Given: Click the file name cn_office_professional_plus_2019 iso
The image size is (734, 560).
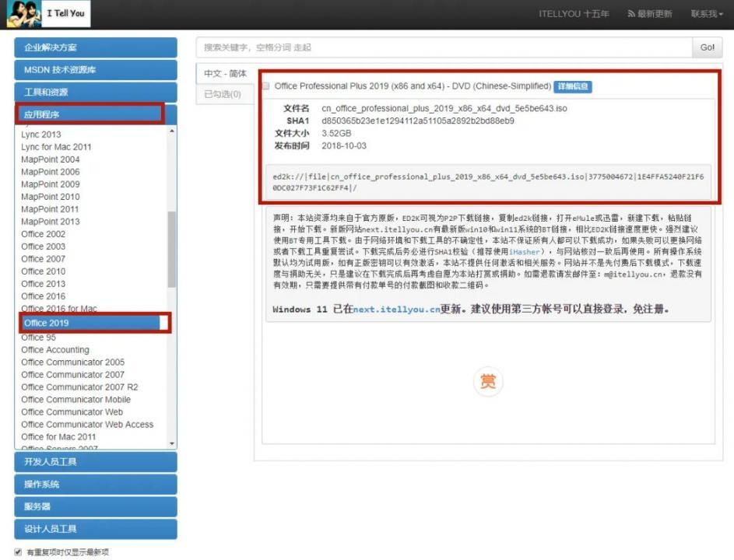Looking at the screenshot, I should click(x=444, y=109).
